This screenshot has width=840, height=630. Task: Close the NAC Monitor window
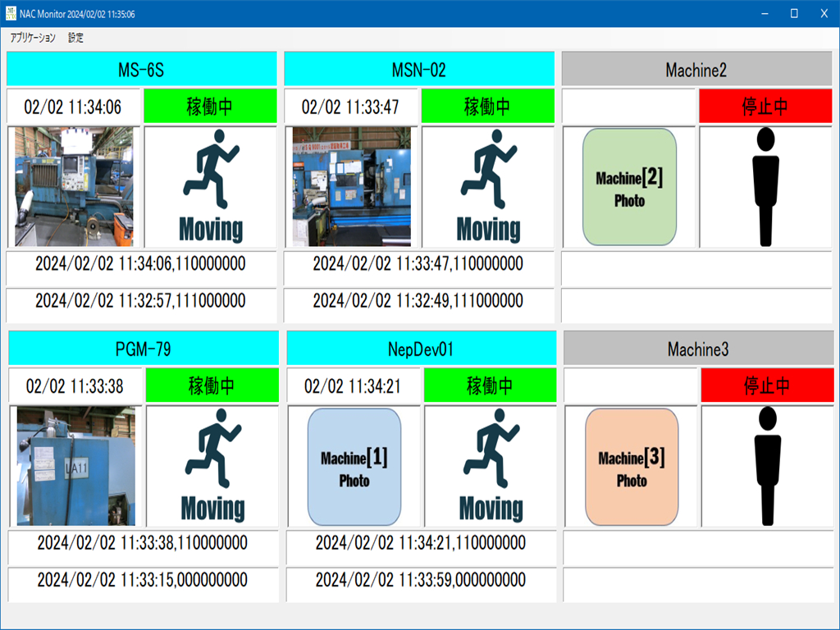point(824,14)
